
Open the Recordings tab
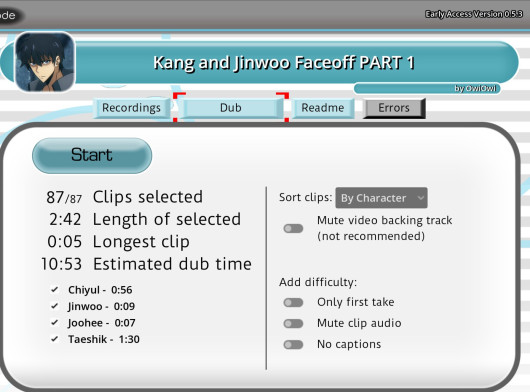point(131,108)
